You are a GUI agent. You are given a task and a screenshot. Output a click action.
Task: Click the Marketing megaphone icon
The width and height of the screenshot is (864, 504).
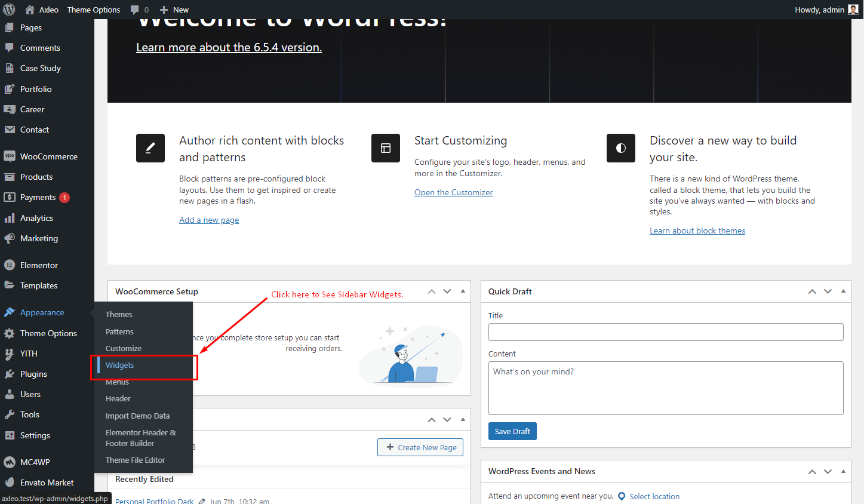(10, 238)
